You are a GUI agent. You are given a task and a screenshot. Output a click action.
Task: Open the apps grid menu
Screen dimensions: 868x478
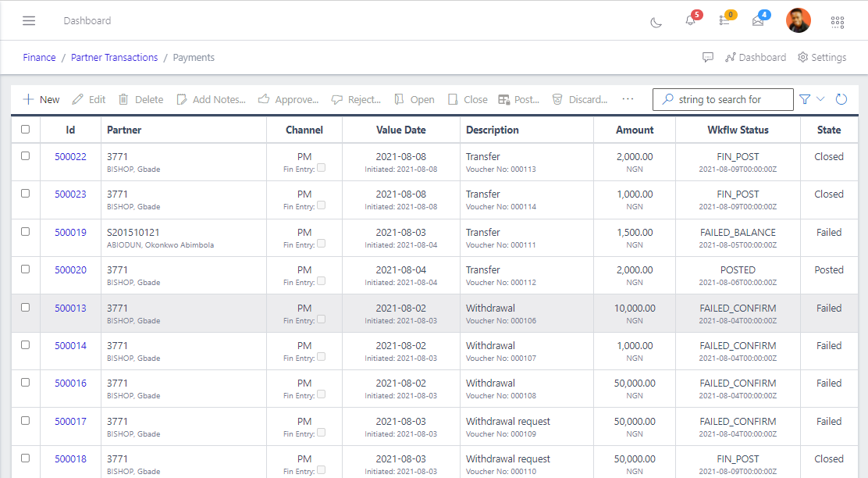click(x=837, y=22)
